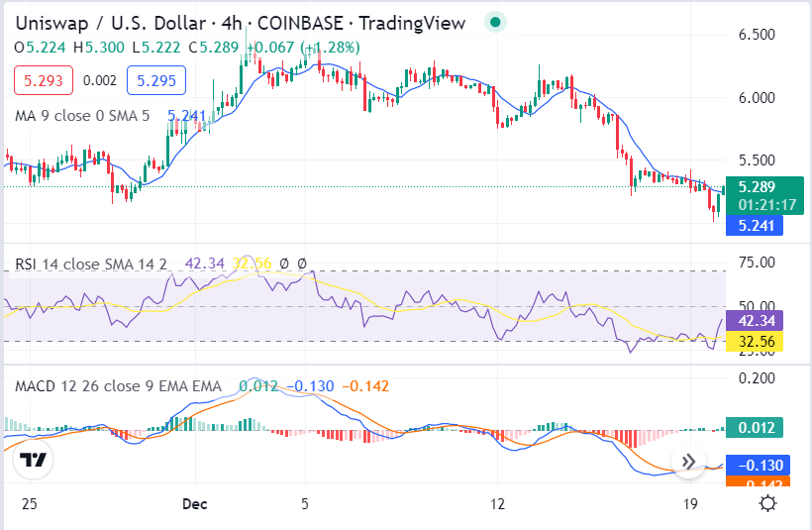Select the Uniswap / U.S. Dollar symbol title
Viewport: 812px width, 530px height.
(111, 24)
